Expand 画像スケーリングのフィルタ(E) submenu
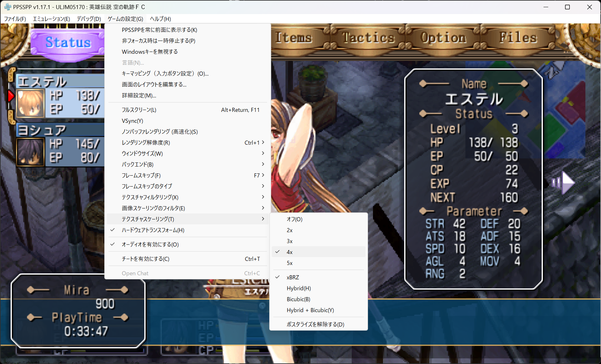 coord(187,208)
